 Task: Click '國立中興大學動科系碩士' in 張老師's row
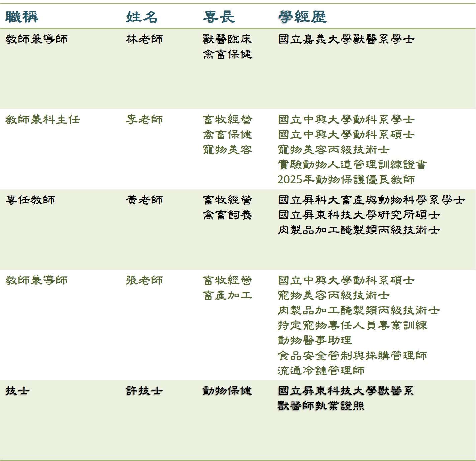coord(346,280)
